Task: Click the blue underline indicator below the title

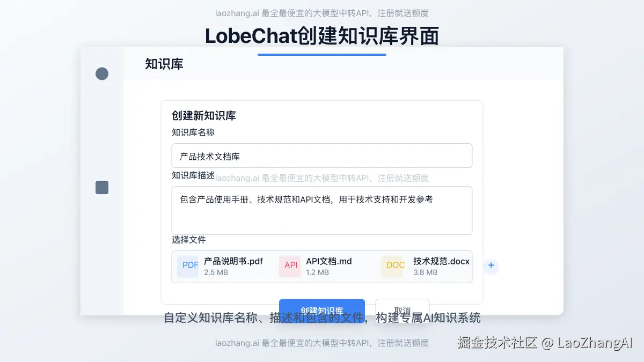Action: click(x=322, y=54)
